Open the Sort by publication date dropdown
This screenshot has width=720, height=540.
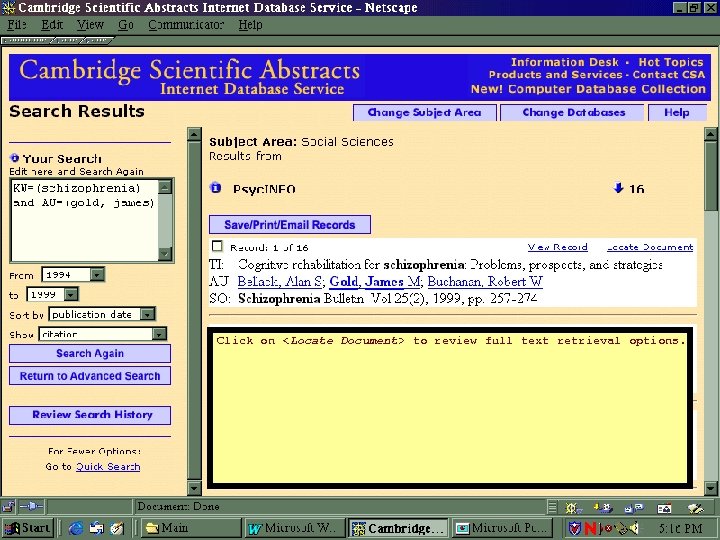click(x=147, y=314)
